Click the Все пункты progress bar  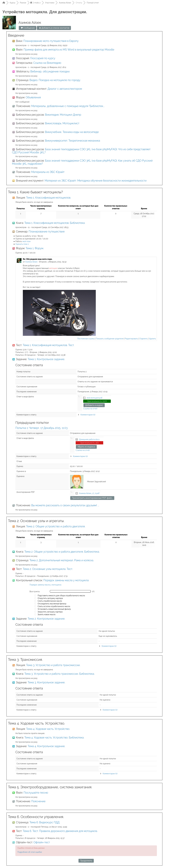click(70, 591)
